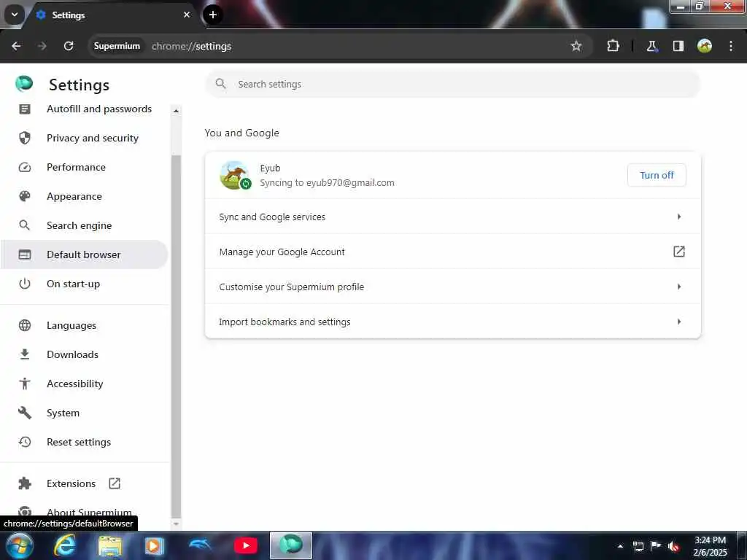Launch Internet Explorer from taskbar
The width and height of the screenshot is (747, 560).
click(x=64, y=545)
